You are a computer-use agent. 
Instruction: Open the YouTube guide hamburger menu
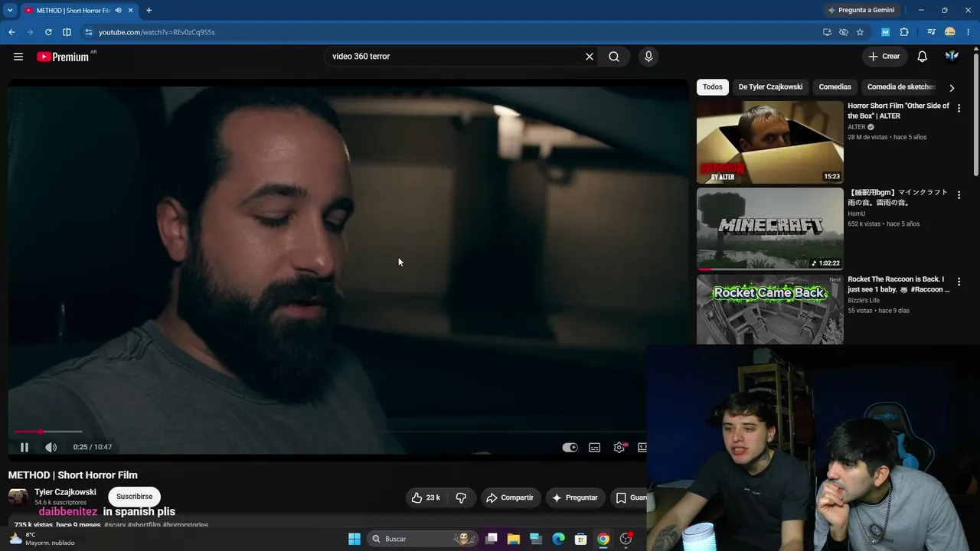pyautogui.click(x=18, y=57)
